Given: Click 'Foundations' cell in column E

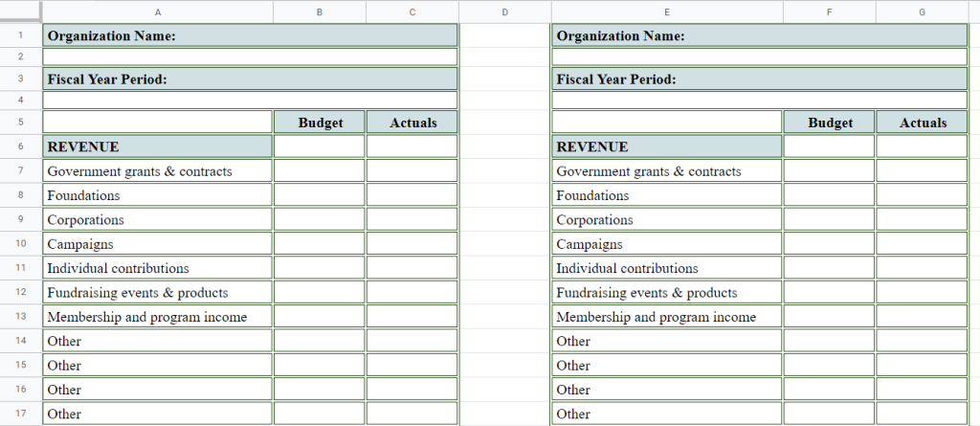Looking at the screenshot, I should pos(667,195).
